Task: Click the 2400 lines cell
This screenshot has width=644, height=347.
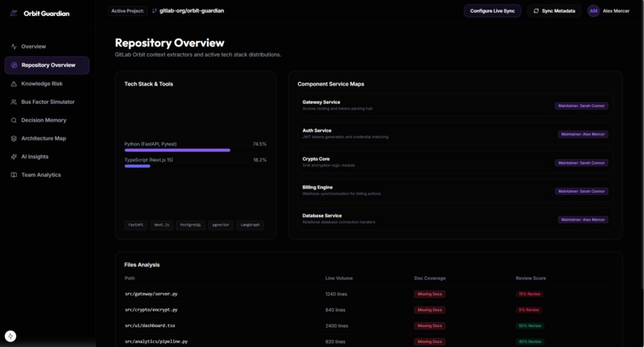Action: [336, 325]
